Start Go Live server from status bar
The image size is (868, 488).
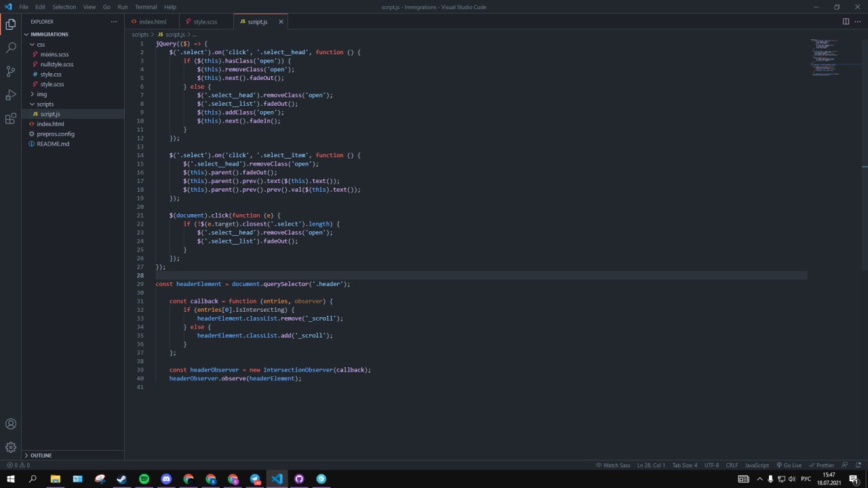[x=788, y=465]
